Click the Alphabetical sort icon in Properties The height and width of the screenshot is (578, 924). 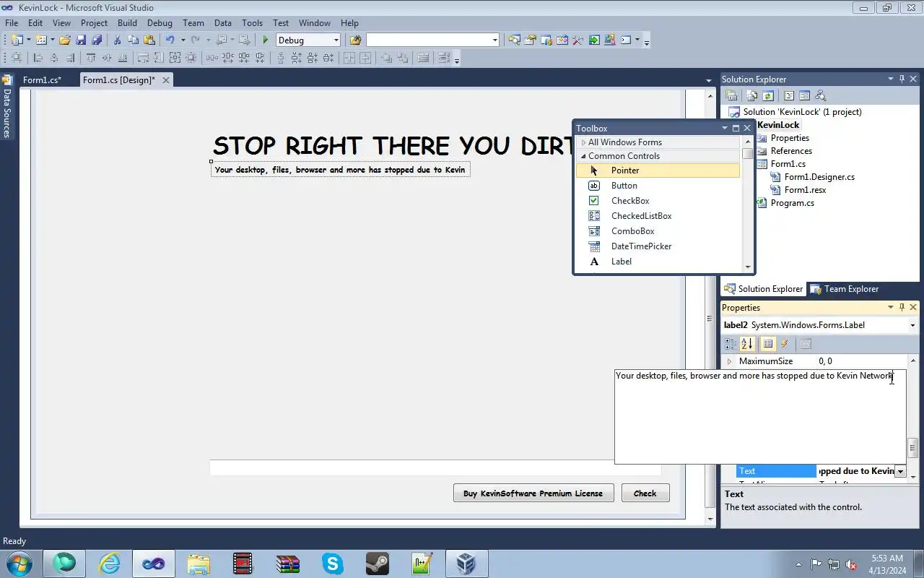point(746,344)
